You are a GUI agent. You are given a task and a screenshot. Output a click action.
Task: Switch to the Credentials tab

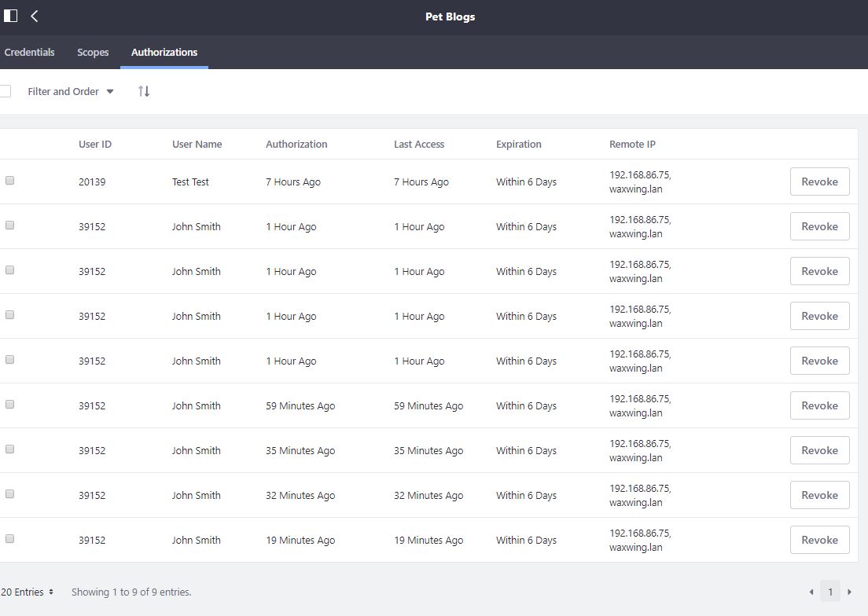point(29,52)
